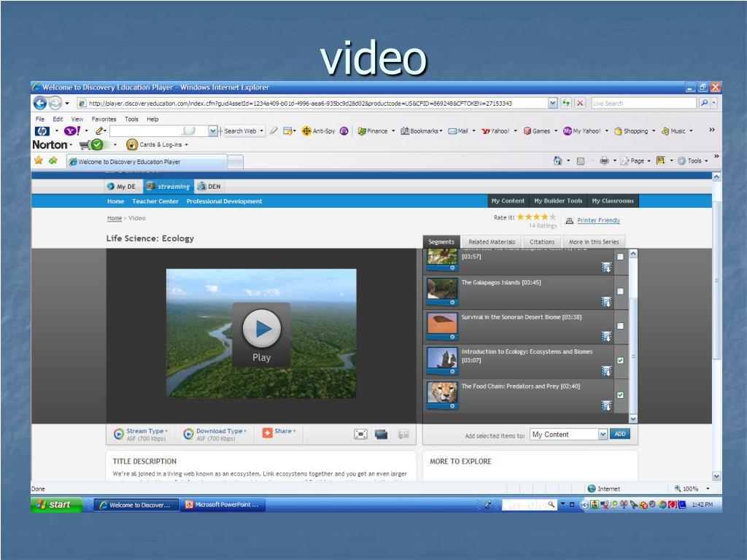Open the Help menu

pyautogui.click(x=152, y=119)
